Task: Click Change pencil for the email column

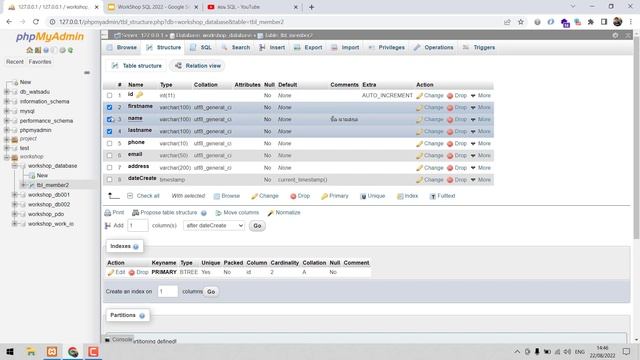Action: [419, 156]
